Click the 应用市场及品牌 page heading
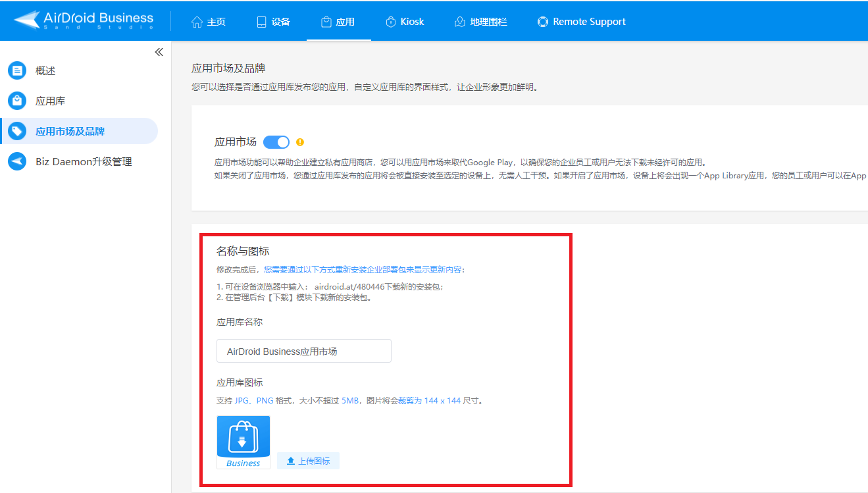Image resolution: width=868 pixels, height=493 pixels. tap(228, 68)
